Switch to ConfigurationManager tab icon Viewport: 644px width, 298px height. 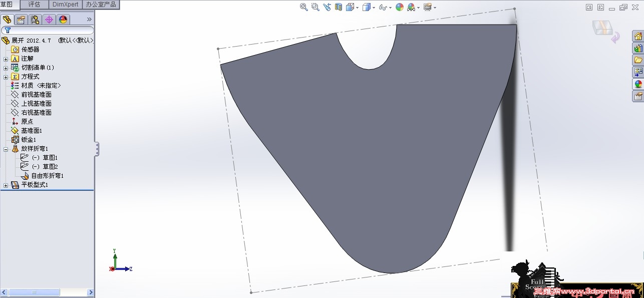[35, 20]
